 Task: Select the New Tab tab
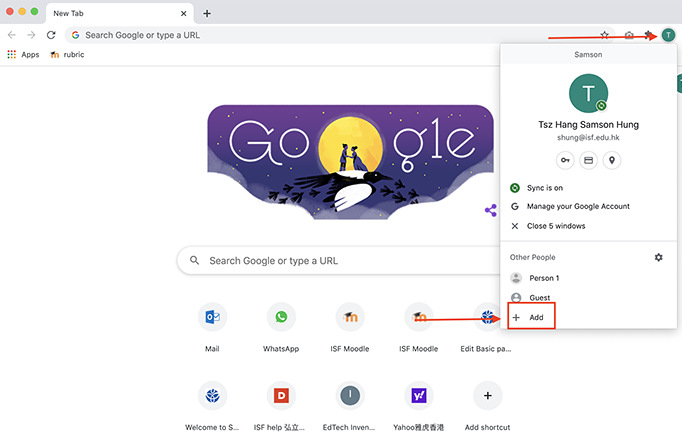click(120, 13)
